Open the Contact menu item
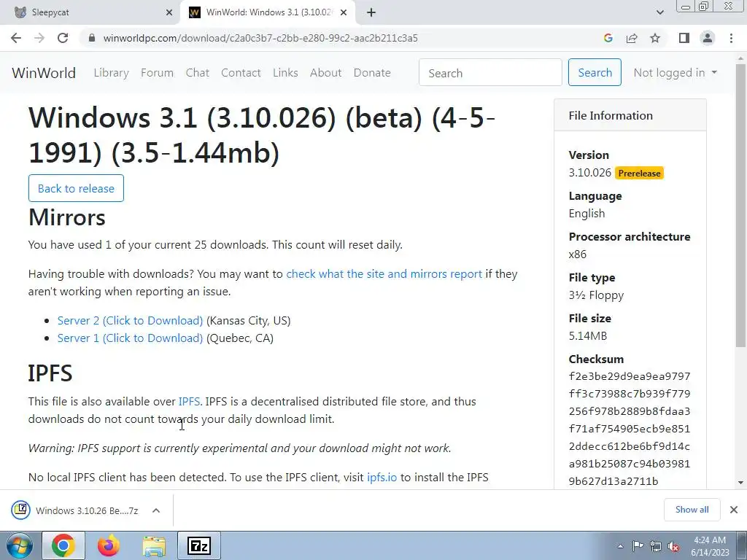The height and width of the screenshot is (560, 747). [x=241, y=73]
